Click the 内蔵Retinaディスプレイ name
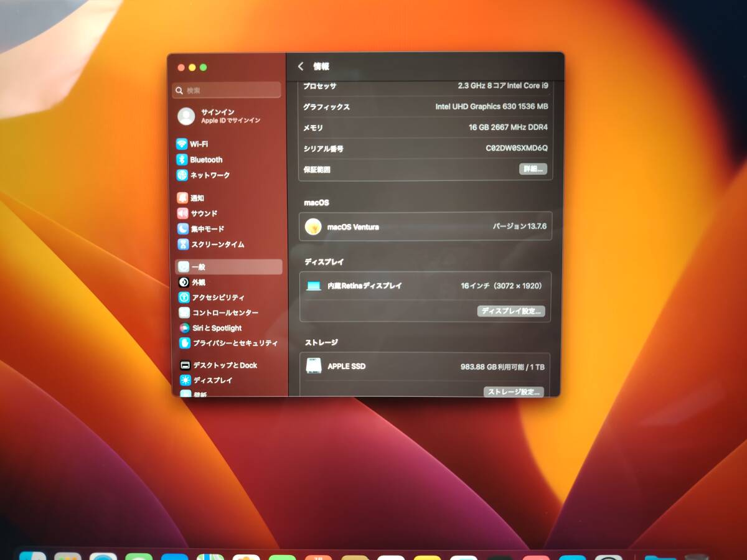 (365, 286)
